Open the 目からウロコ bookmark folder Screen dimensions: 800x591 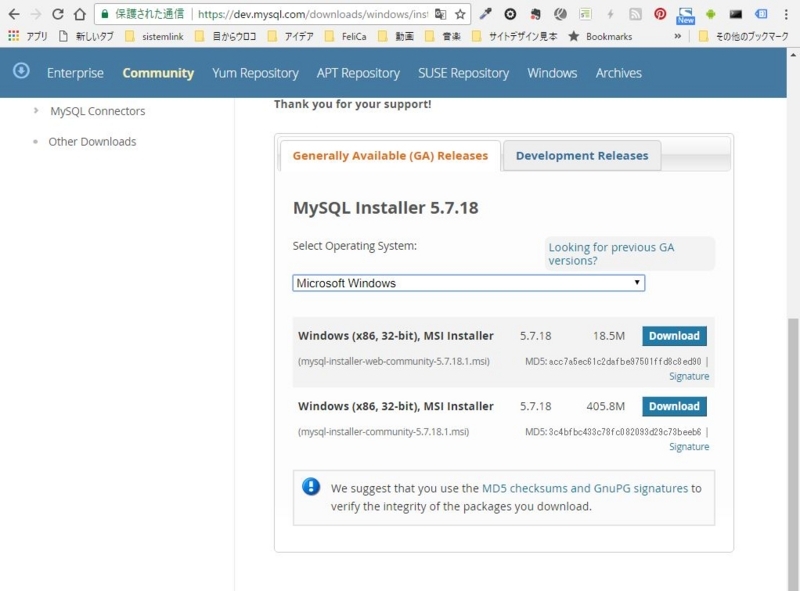(x=225, y=36)
